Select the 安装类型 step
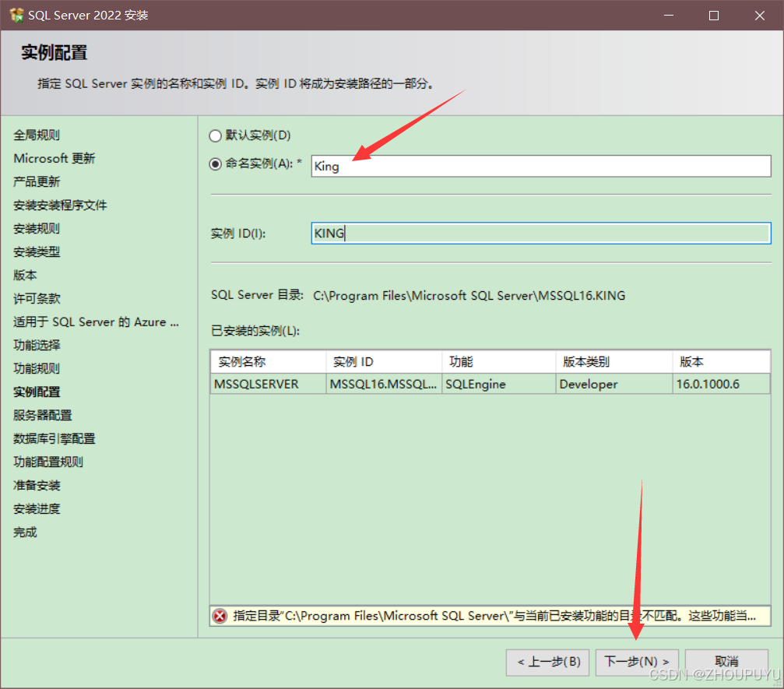Viewport: 784px width, 689px height. [37, 252]
